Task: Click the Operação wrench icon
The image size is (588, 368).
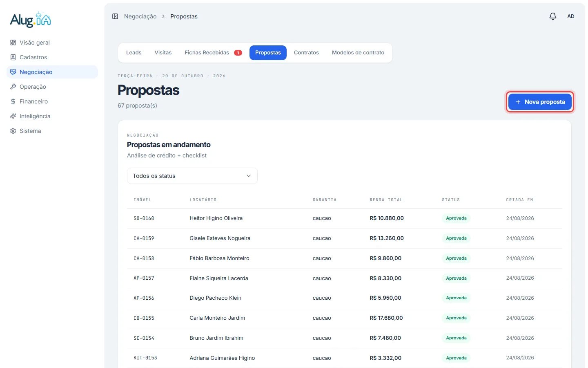Action: [13, 87]
